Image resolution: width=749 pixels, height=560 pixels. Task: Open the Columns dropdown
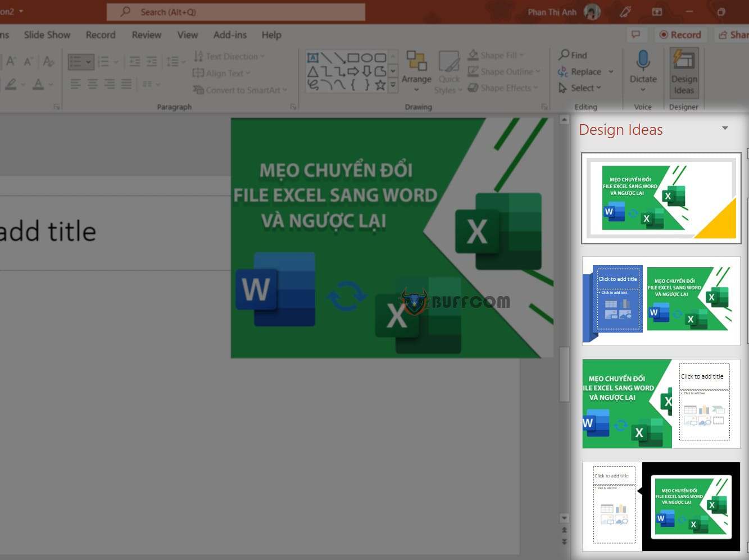(x=151, y=84)
